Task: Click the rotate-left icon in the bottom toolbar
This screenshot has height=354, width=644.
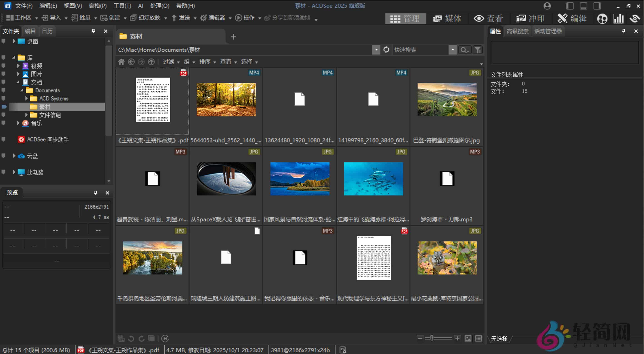Action: coord(131,339)
